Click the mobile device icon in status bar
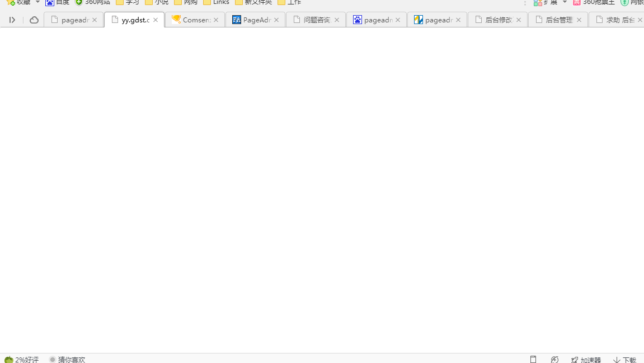The width and height of the screenshot is (644, 363). 533,360
